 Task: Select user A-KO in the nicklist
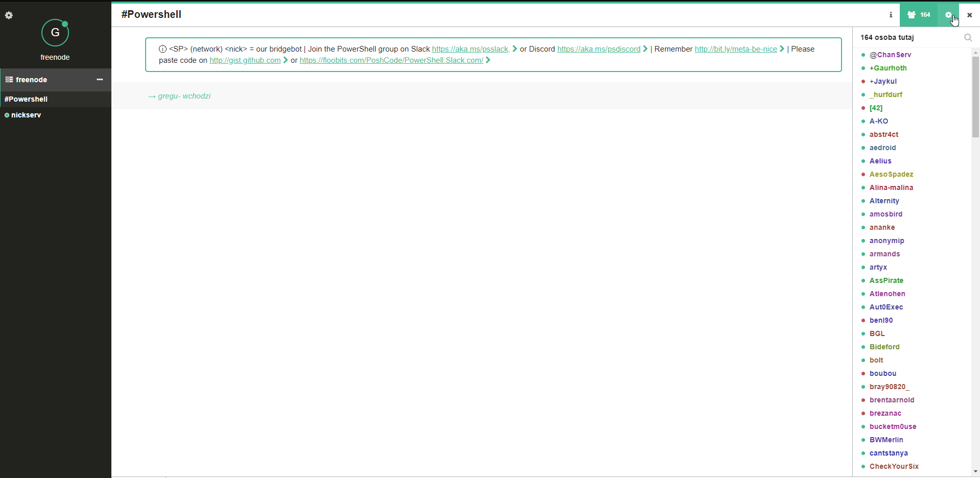click(879, 121)
